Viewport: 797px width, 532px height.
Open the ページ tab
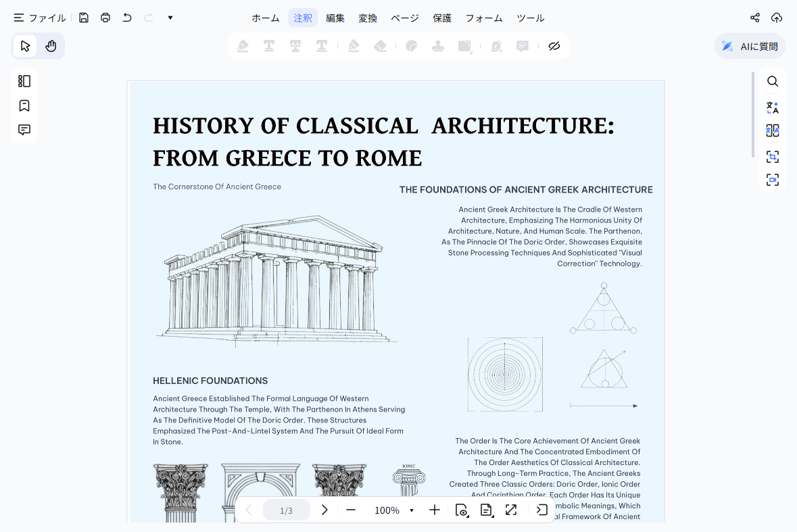[x=405, y=18]
